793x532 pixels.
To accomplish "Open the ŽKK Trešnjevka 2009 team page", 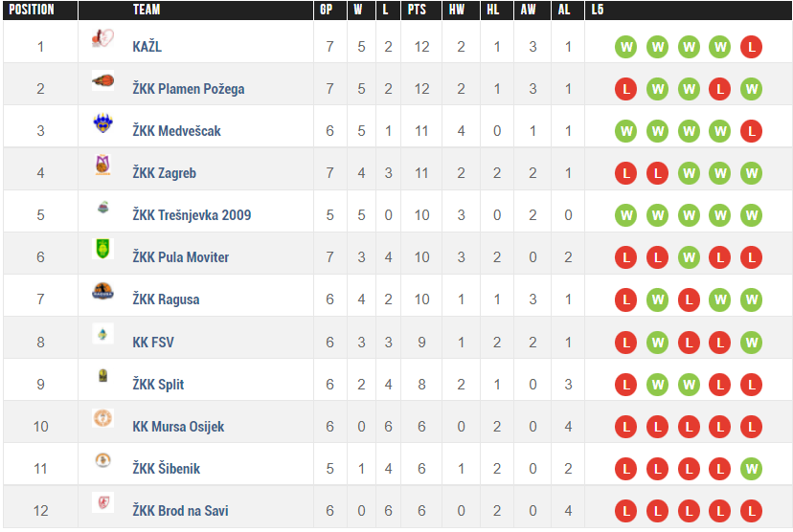I will tap(192, 215).
